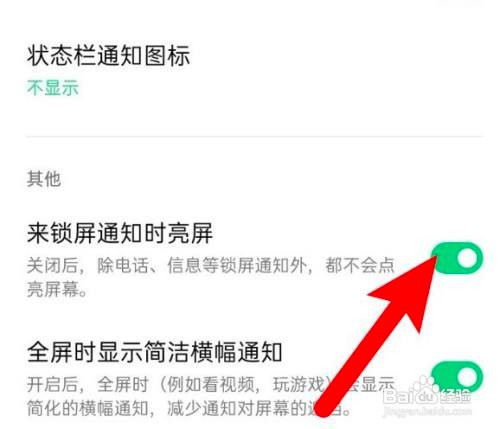This screenshot has height=429, width=500.
Task: Click the Baidu paw logo watermark
Action: pos(427,387)
